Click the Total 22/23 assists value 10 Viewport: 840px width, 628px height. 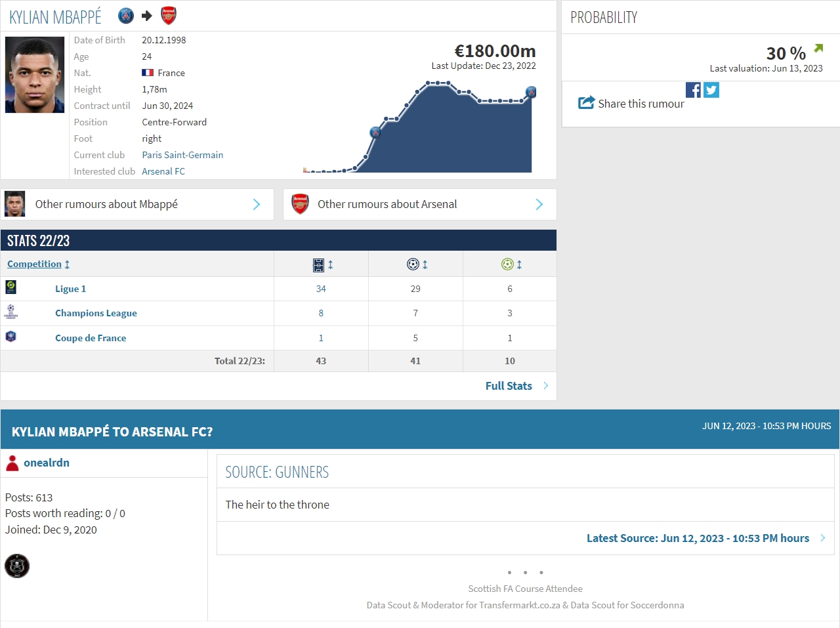[510, 361]
